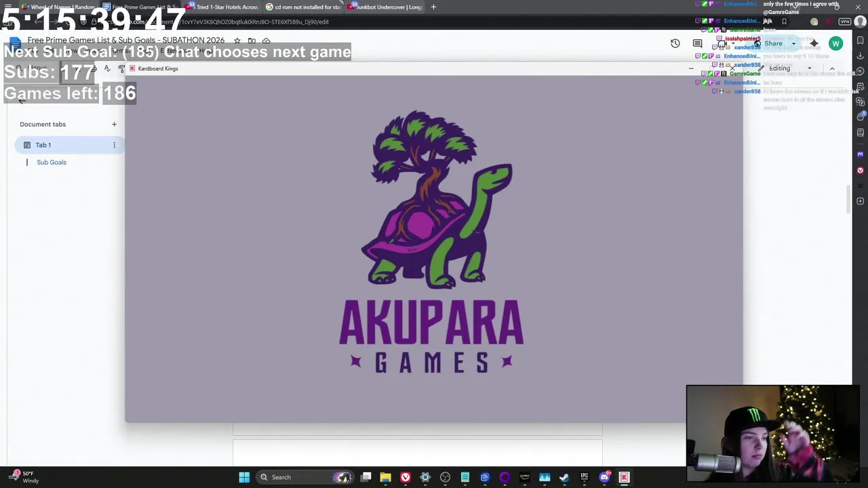Open the Google account avatar W
Image resolution: width=868 pixels, height=488 pixels.
click(835, 43)
